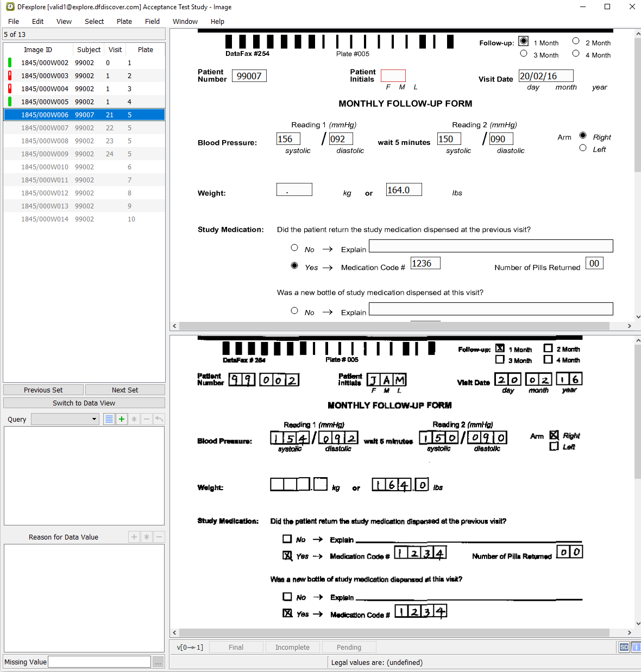
Task: Add a new query with green plus
Action: pos(122,419)
